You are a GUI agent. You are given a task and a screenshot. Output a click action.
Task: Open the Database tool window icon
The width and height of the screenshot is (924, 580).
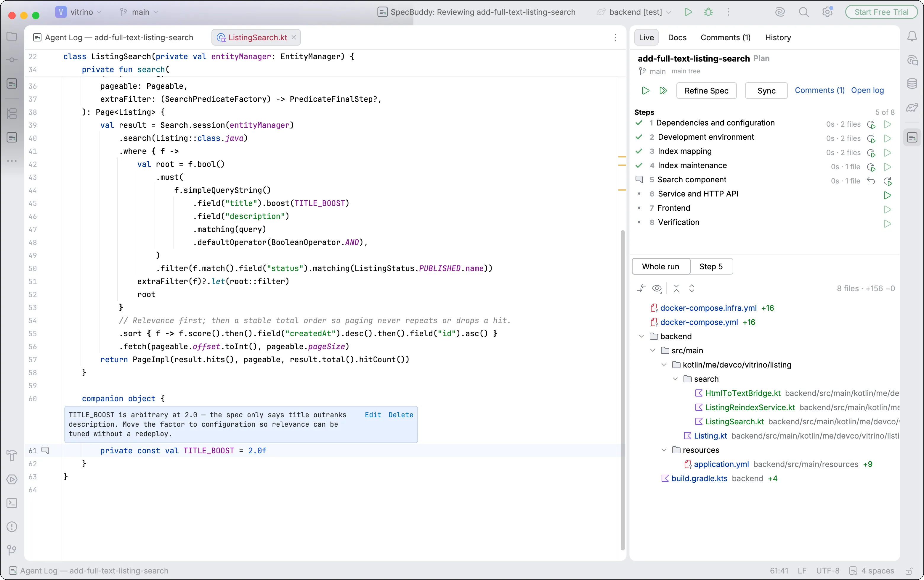click(912, 83)
